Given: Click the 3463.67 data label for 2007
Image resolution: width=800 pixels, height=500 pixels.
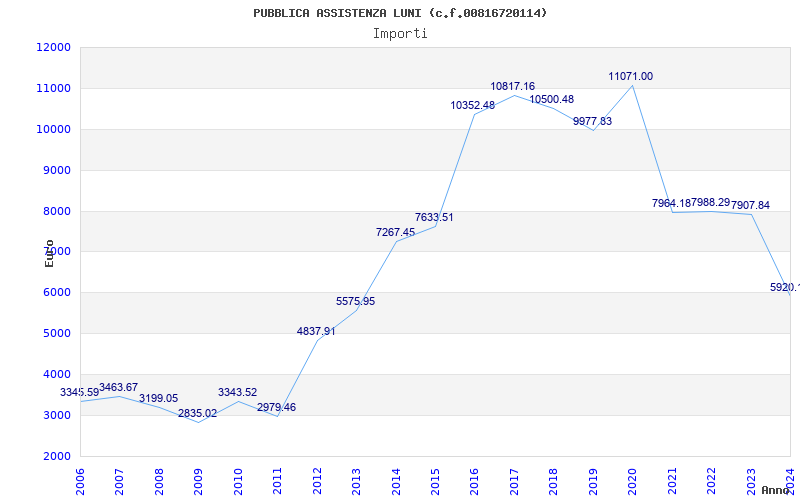Looking at the screenshot, I should [x=118, y=388].
